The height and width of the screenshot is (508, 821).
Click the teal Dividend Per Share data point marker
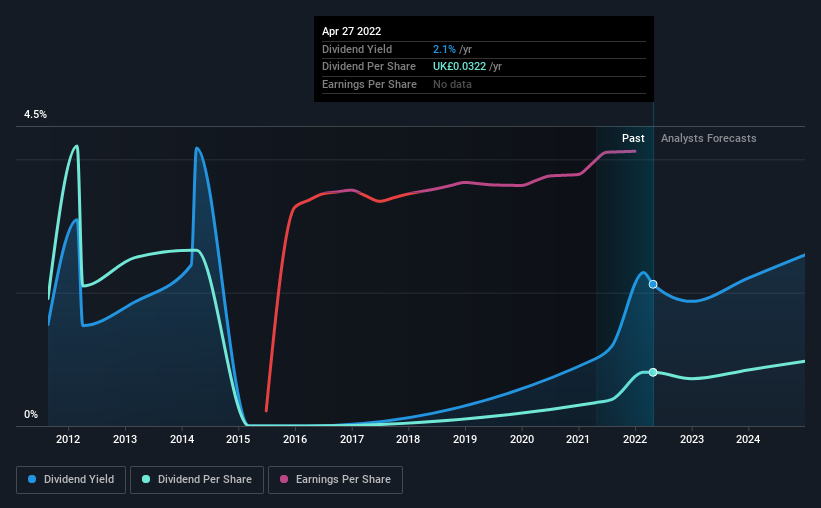click(x=653, y=372)
